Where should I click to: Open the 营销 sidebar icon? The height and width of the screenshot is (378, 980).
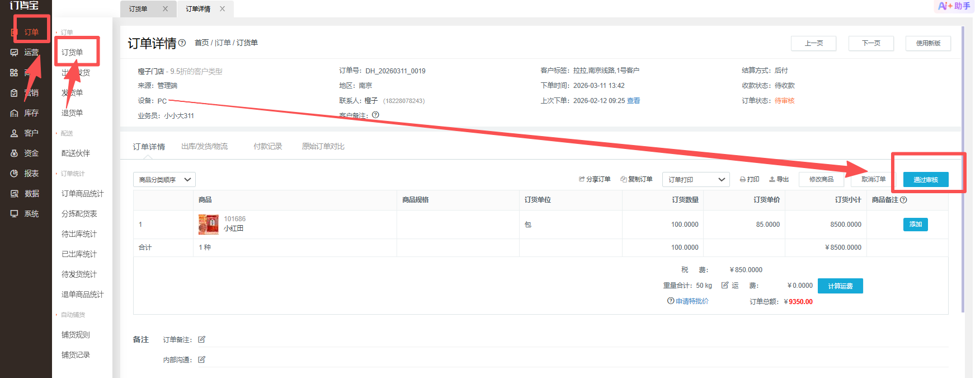[x=15, y=93]
